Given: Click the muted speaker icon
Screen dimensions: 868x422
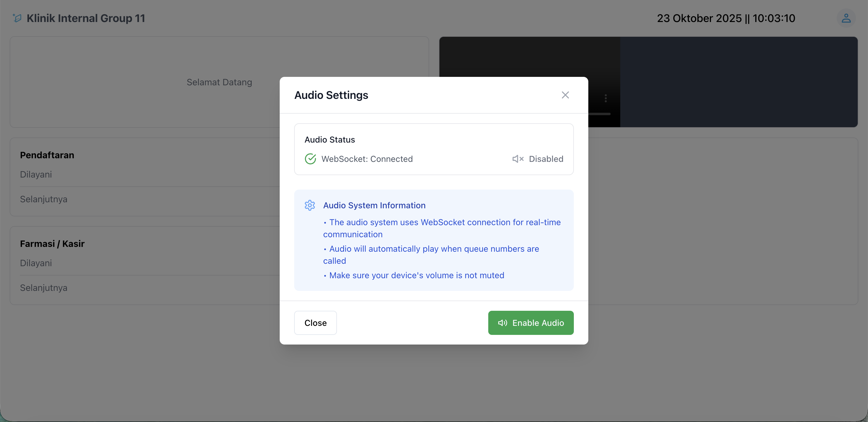Looking at the screenshot, I should (x=517, y=159).
